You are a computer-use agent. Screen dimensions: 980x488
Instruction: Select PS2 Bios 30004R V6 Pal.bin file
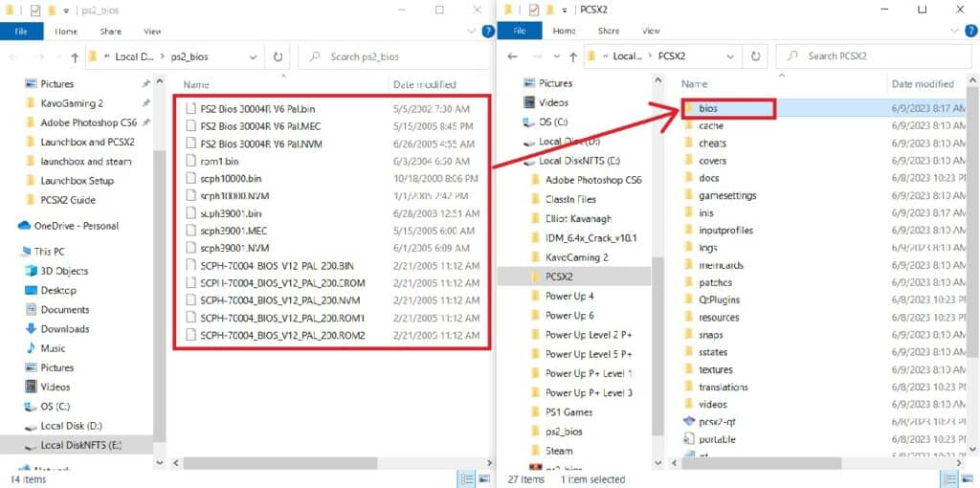[259, 109]
